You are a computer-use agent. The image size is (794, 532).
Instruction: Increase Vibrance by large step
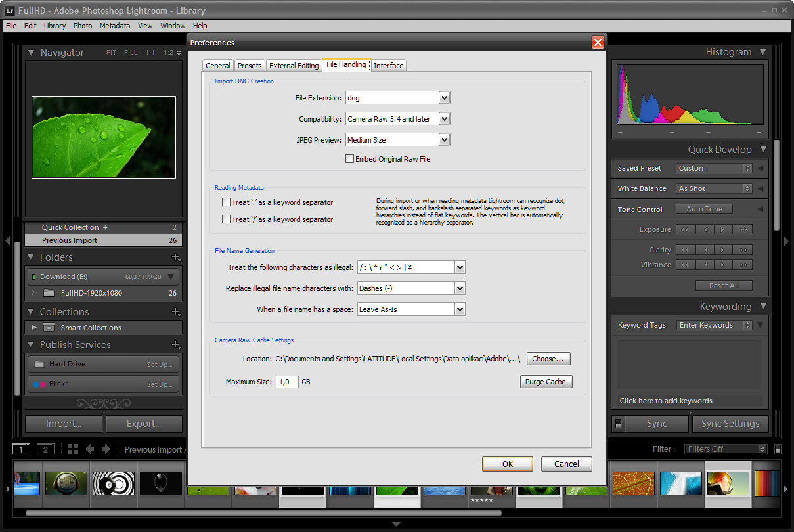coord(743,265)
